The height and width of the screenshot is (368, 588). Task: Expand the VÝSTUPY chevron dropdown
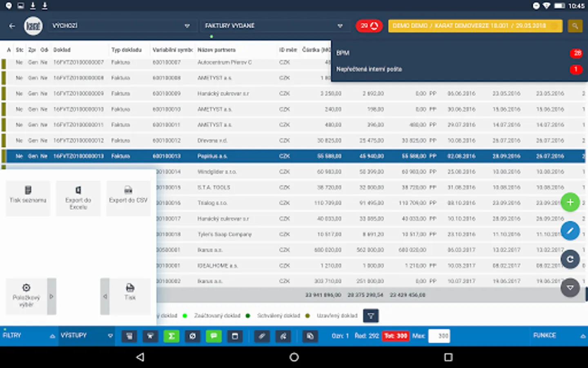tap(110, 335)
